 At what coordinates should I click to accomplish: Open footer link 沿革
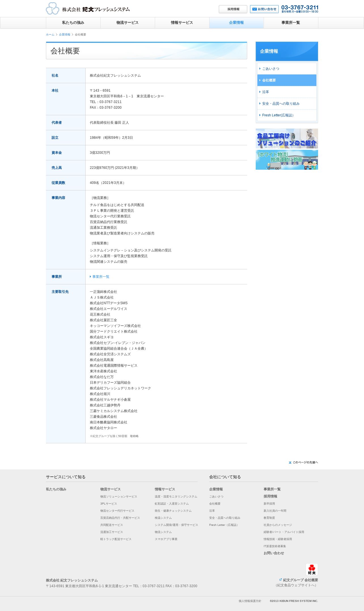[212, 511]
